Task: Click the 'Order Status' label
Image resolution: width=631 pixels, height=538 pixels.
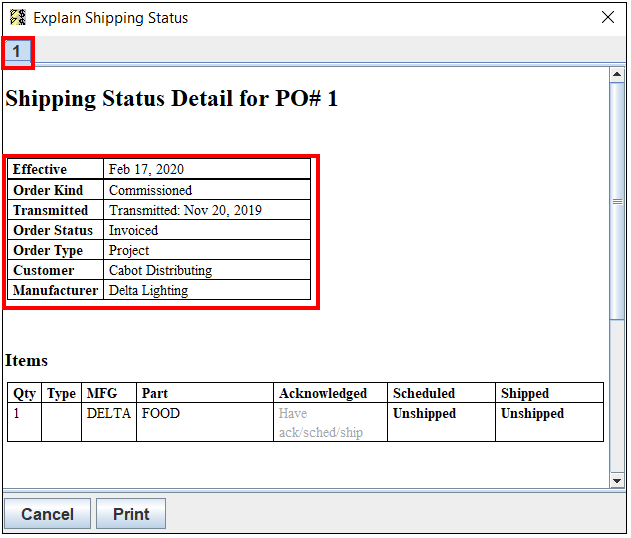Action: point(53,231)
